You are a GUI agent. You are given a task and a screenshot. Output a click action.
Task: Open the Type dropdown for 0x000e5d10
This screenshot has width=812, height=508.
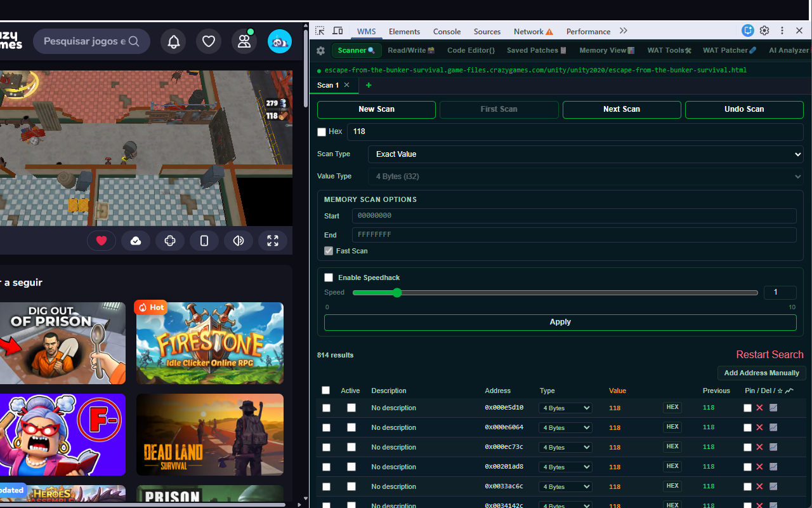click(565, 408)
